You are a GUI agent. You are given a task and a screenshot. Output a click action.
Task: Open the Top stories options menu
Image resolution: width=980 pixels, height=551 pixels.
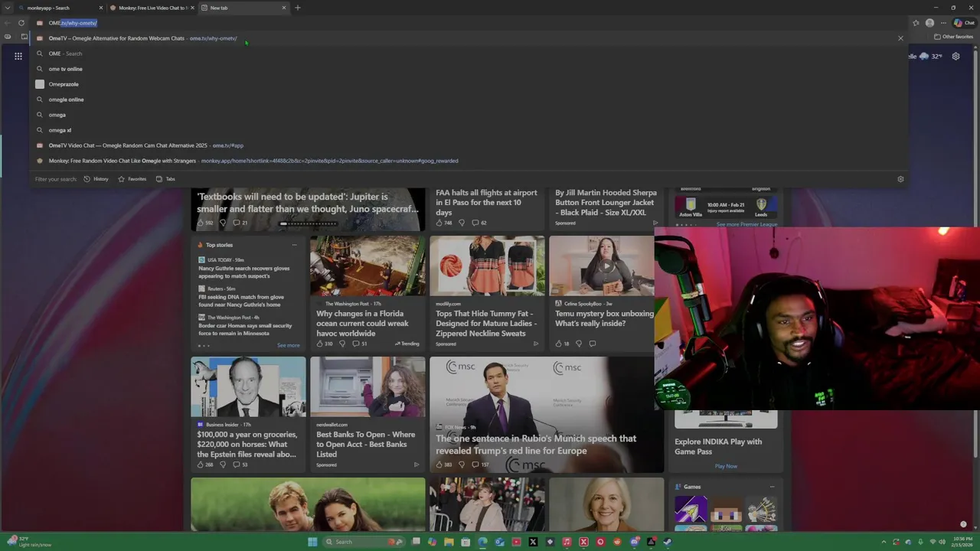coord(294,245)
